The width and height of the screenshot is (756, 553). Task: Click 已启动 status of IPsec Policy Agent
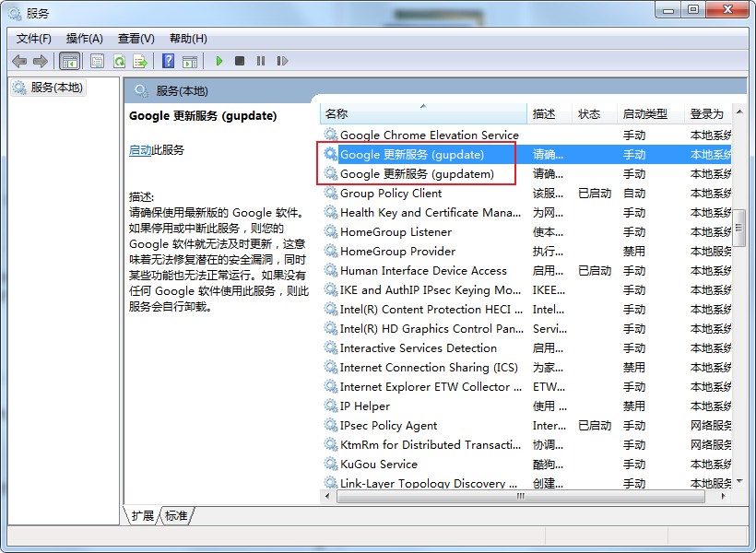595,425
